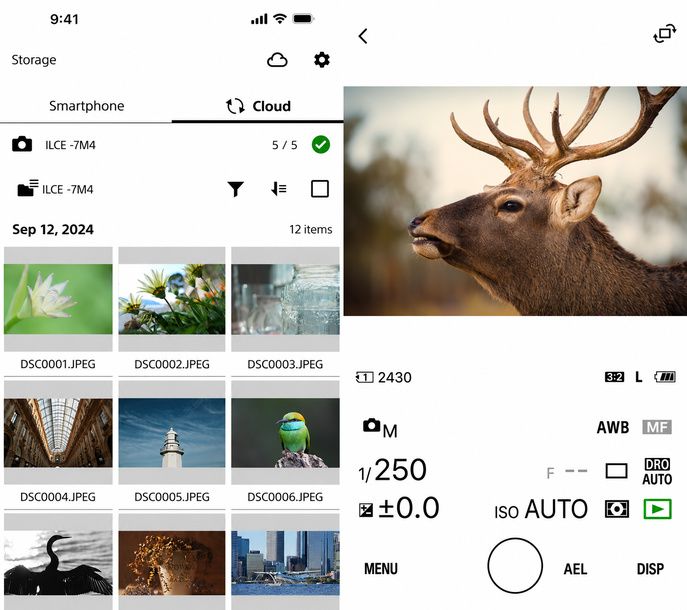Toggle the select-all checkbox

(x=320, y=189)
